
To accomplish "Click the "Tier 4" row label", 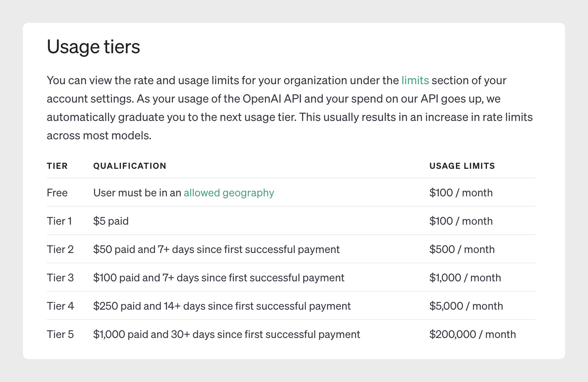I will [60, 306].
